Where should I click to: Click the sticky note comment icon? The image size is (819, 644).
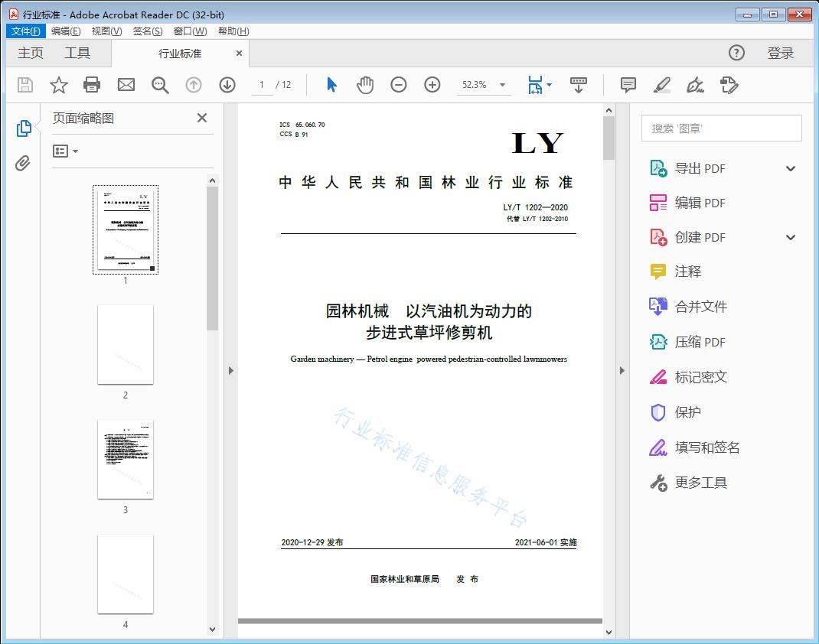628,85
